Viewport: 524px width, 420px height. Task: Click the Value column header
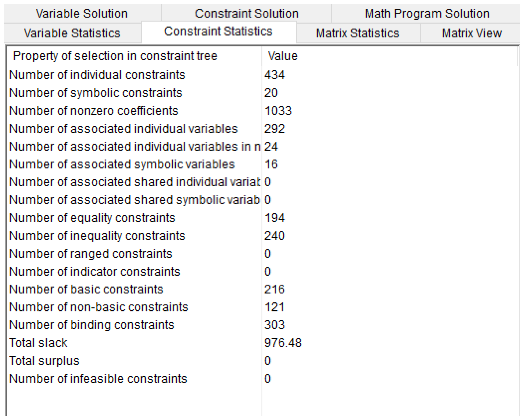[283, 56]
